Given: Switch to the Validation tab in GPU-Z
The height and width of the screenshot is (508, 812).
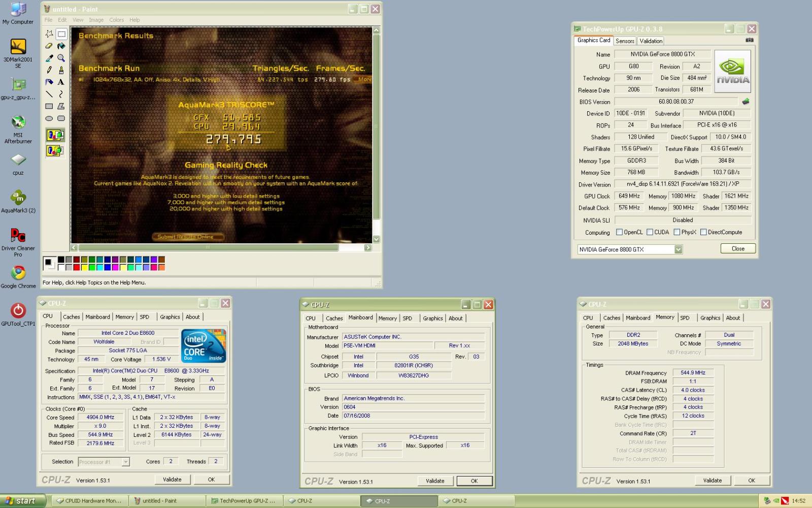Looking at the screenshot, I should coord(651,41).
